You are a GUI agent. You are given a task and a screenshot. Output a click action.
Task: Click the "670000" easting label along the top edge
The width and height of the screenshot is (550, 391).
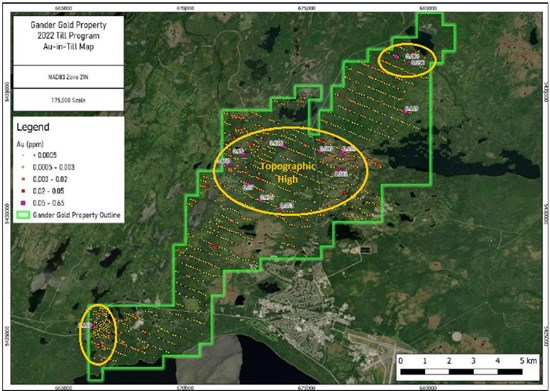click(185, 8)
